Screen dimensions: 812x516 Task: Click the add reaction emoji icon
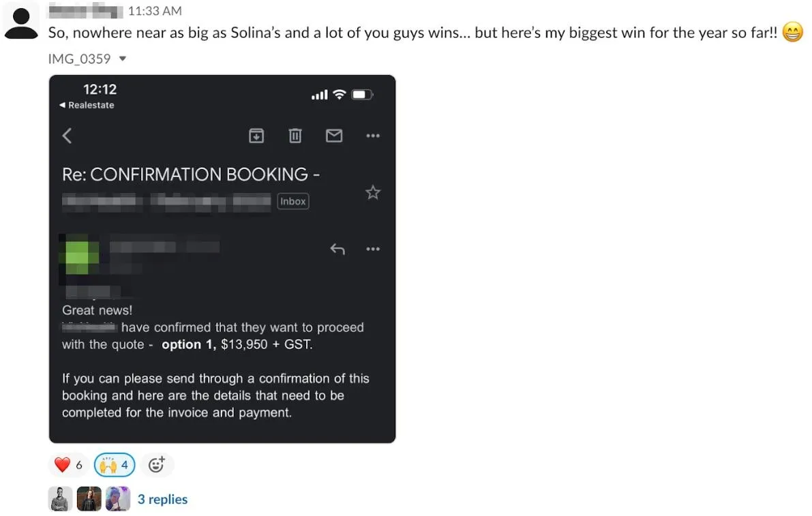coord(157,465)
